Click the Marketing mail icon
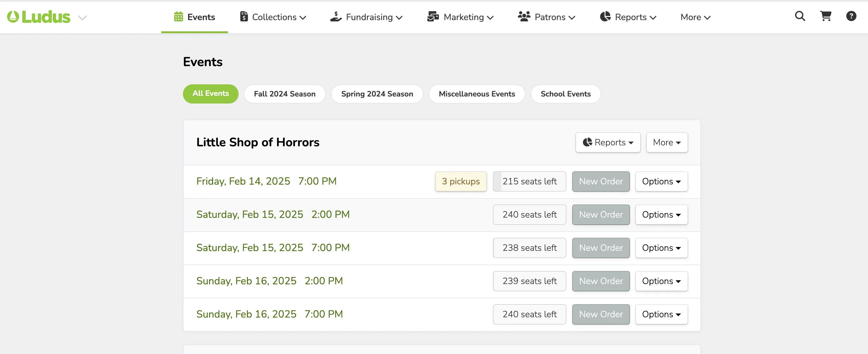The height and width of the screenshot is (354, 868). 433,17
